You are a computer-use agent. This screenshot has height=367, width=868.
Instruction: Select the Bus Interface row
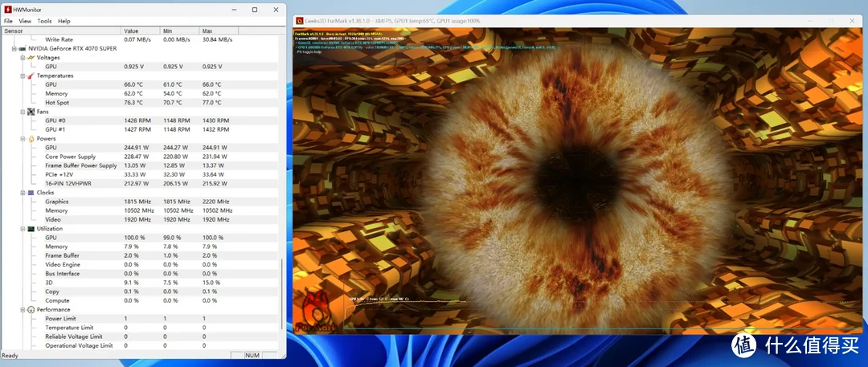[x=141, y=274]
